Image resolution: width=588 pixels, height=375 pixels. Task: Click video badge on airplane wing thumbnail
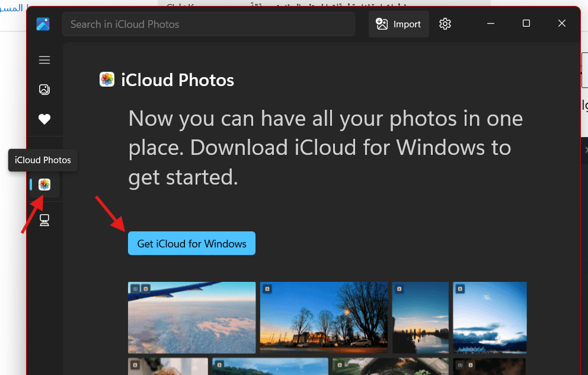coord(135,289)
